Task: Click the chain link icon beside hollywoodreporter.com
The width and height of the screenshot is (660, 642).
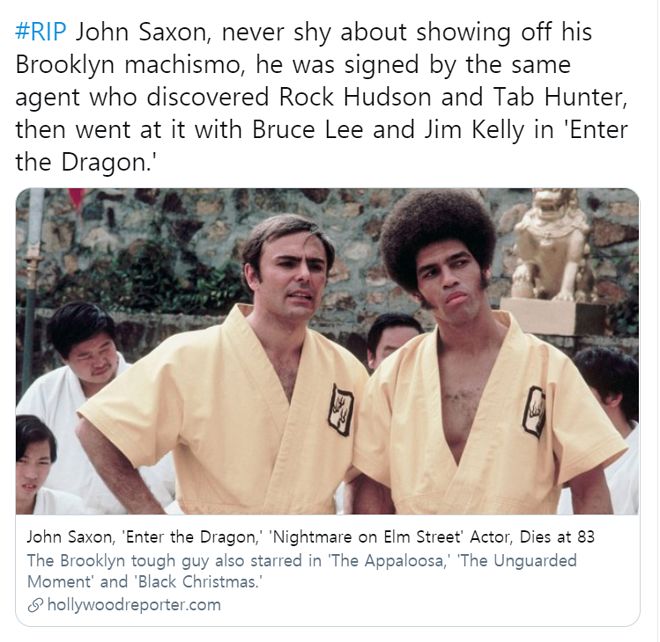Action: [x=35, y=605]
